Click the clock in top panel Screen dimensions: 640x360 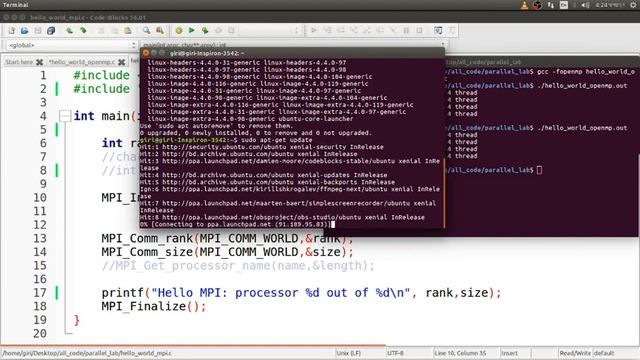point(610,5)
